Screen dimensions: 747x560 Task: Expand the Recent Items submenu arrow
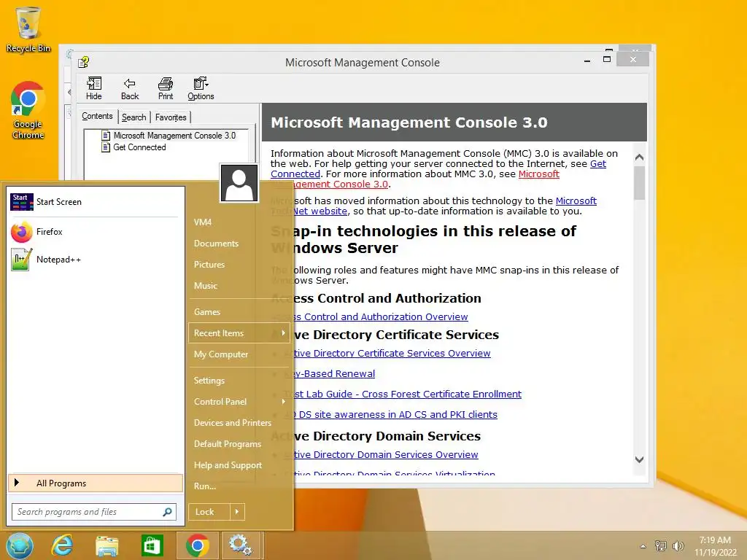[284, 332]
